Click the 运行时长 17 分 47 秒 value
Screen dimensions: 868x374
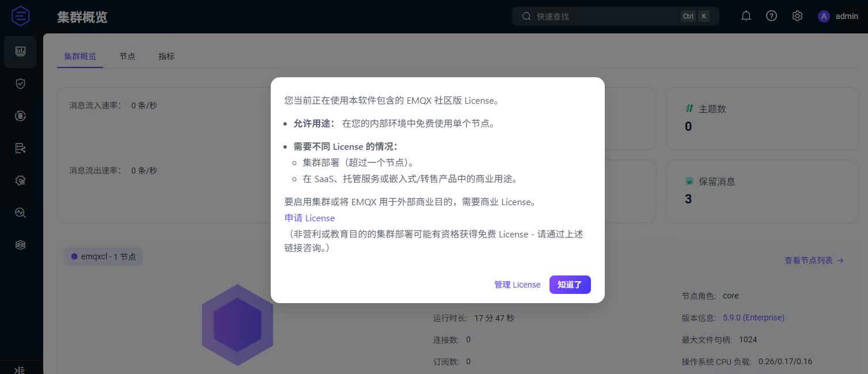(494, 318)
